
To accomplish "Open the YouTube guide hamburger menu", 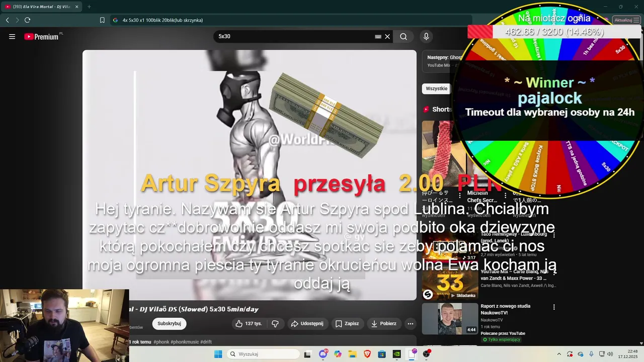I will 12,36.
